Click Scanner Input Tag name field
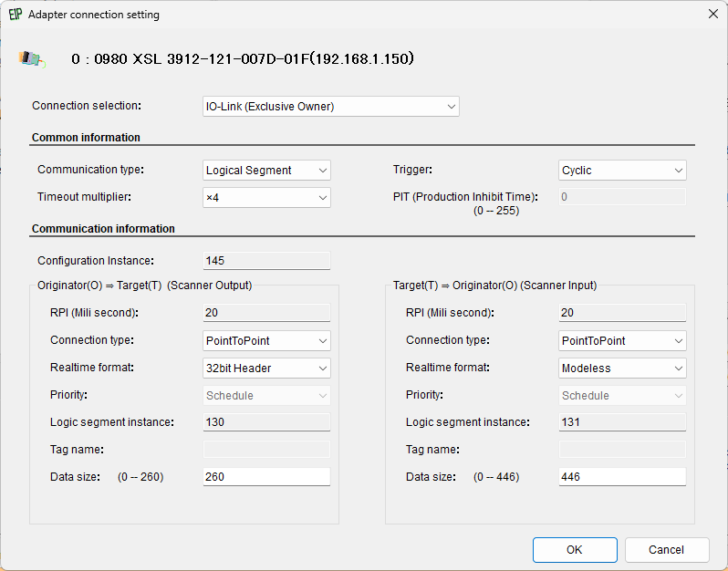The height and width of the screenshot is (571, 728). 622,450
